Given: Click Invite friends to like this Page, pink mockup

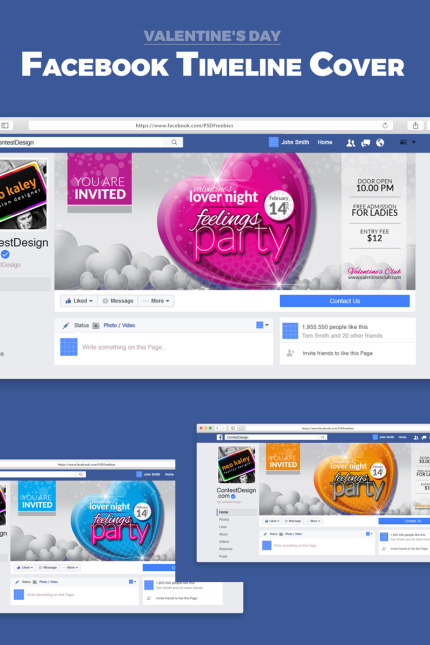Looking at the screenshot, I should [338, 353].
